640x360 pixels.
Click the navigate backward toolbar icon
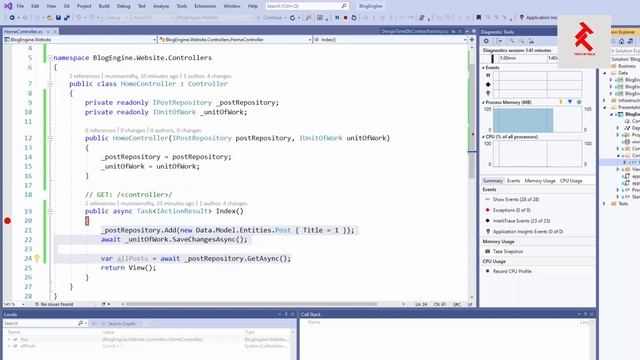tap(12, 18)
